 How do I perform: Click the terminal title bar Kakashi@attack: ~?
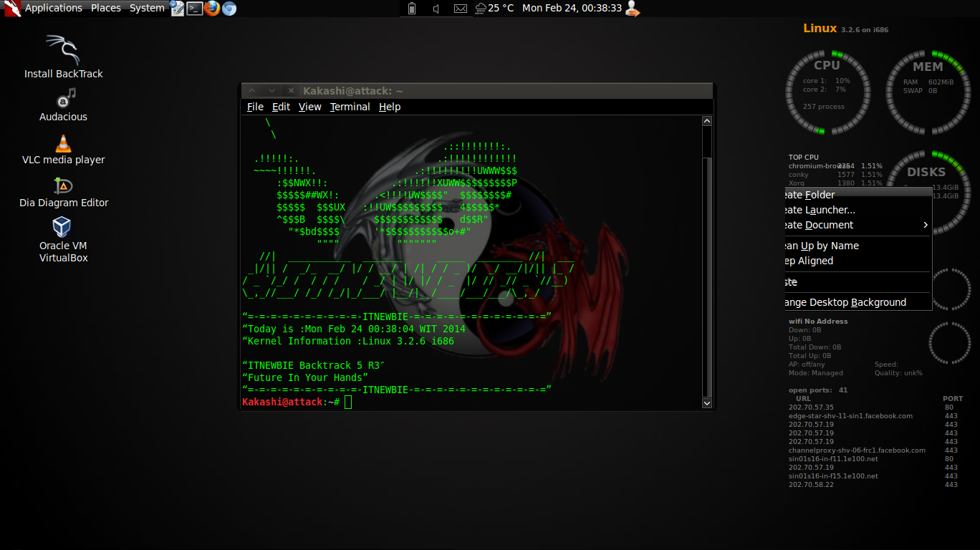[352, 91]
